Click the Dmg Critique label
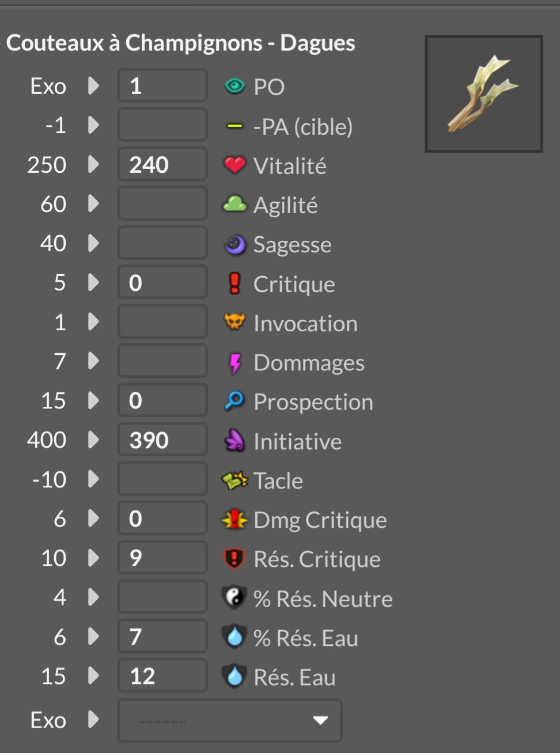 pos(320,520)
